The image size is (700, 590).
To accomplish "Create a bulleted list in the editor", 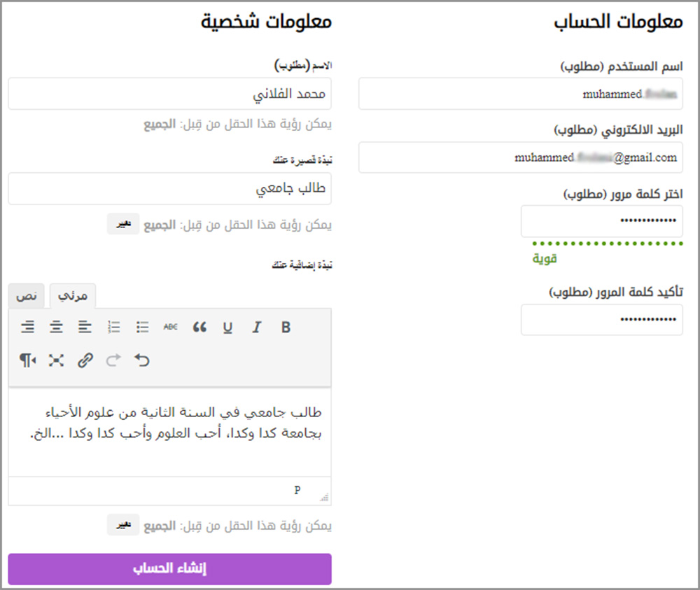I will 143,327.
